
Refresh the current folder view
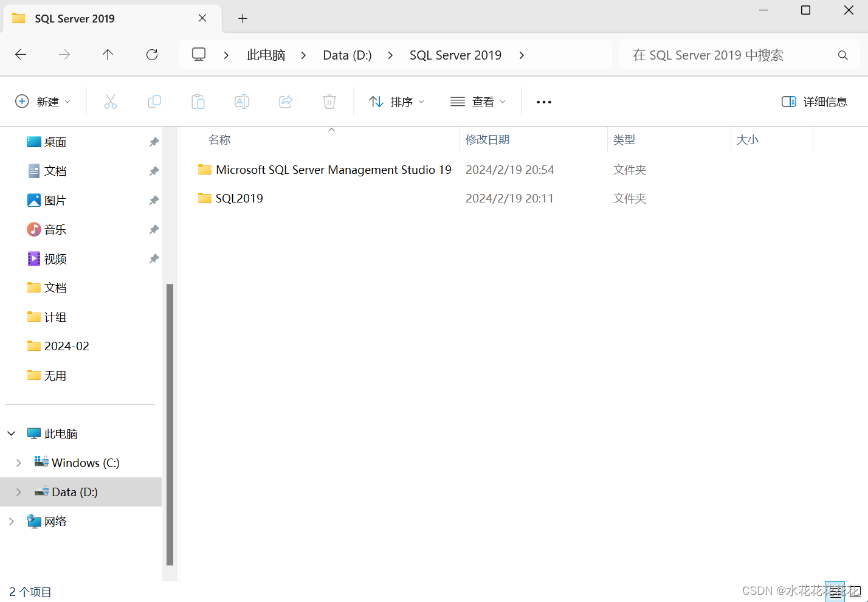coord(152,55)
